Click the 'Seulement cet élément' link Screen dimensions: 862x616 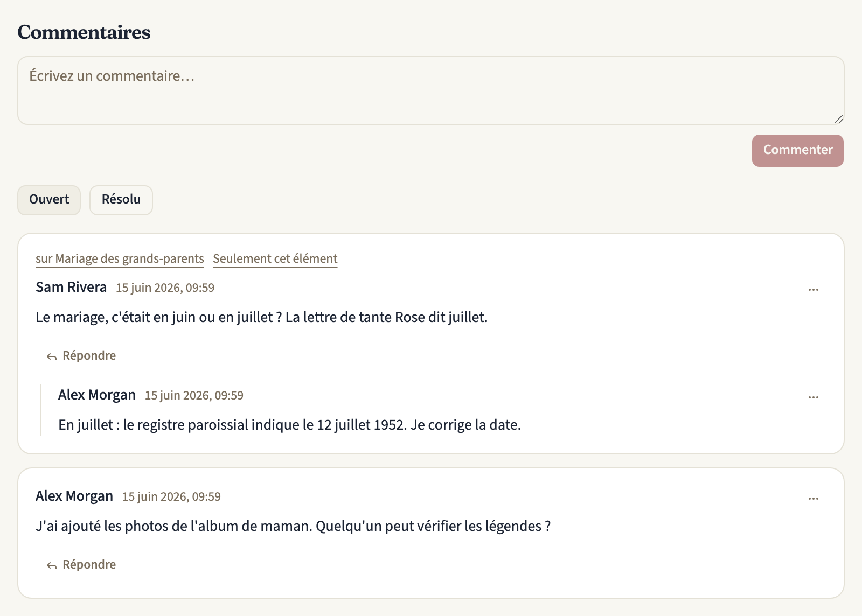[x=275, y=259]
